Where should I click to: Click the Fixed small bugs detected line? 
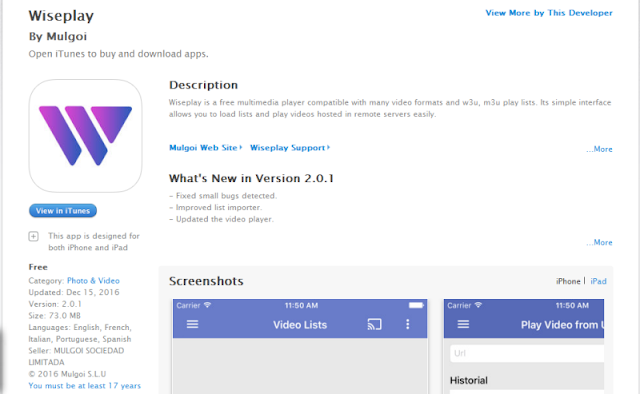(x=223, y=196)
